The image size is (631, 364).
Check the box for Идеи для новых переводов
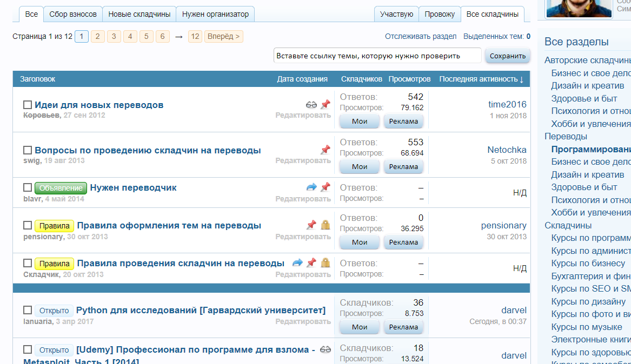(x=28, y=105)
